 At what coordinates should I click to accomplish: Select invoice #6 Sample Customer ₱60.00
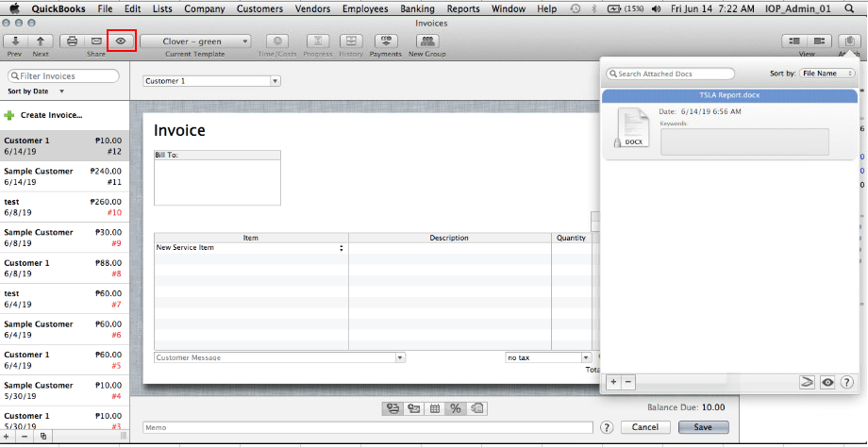(x=63, y=330)
